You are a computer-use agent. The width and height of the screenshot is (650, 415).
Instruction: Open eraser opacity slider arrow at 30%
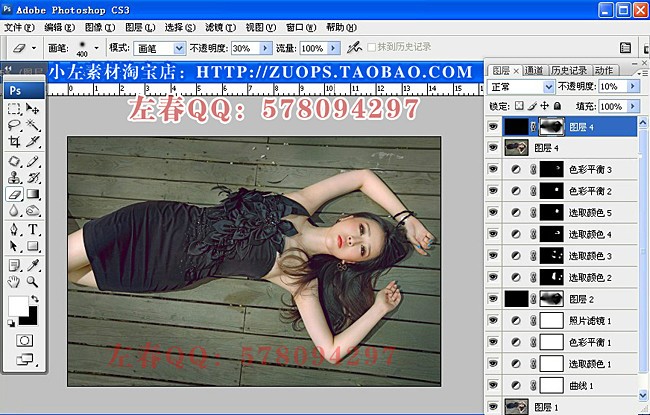tap(266, 48)
